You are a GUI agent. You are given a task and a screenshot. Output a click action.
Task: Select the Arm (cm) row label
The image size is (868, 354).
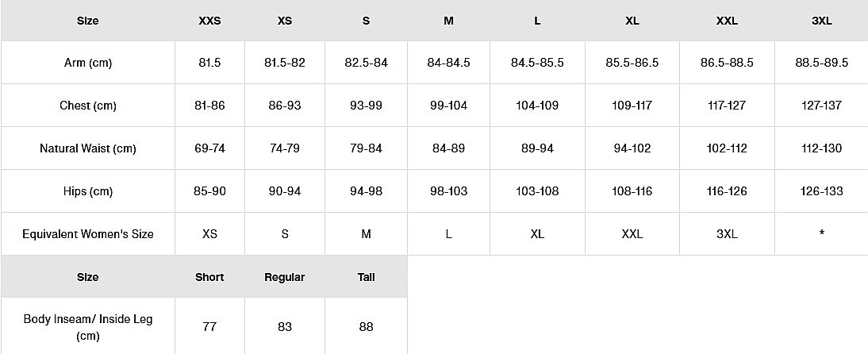point(88,63)
